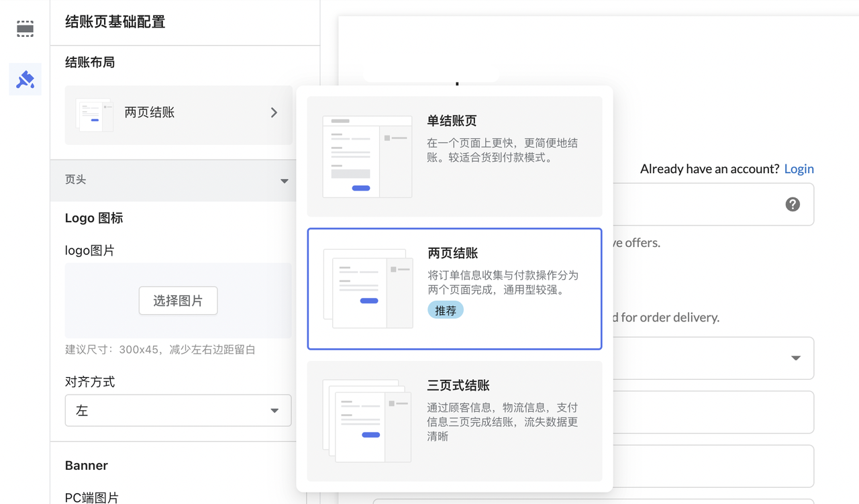Click the 三页式结账 stacked pages thumbnail

367,421
